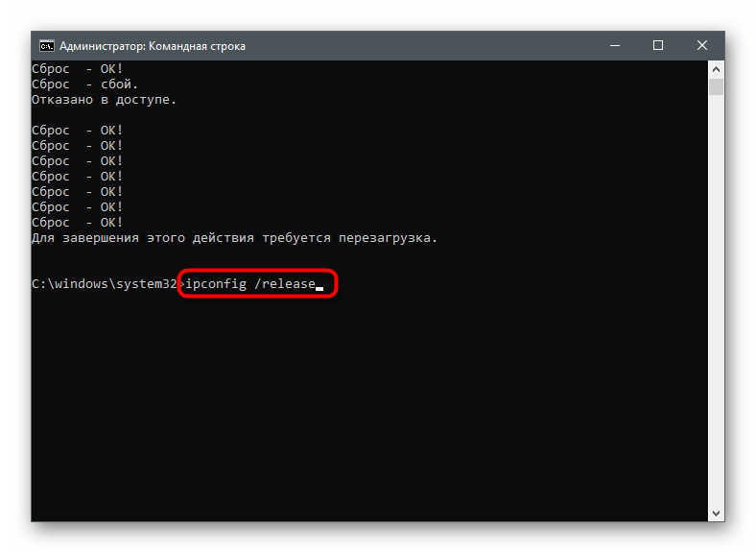Close the Администратор: Командная строка window
The height and width of the screenshot is (553, 756).
coord(702,46)
